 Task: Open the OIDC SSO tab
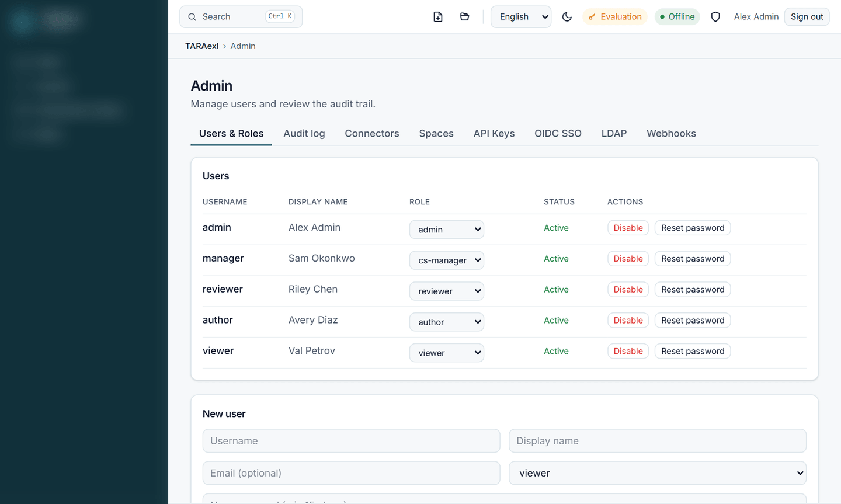click(558, 134)
